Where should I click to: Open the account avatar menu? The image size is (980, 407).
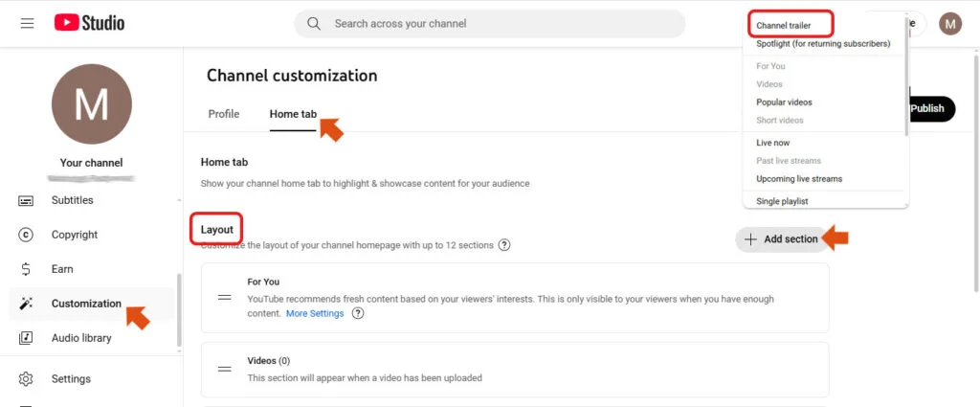pos(950,23)
